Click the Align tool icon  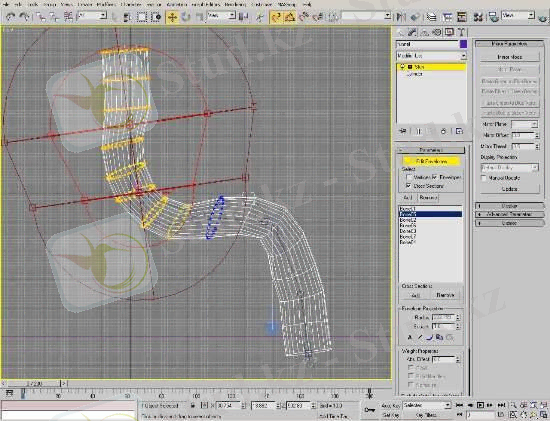coord(415,17)
